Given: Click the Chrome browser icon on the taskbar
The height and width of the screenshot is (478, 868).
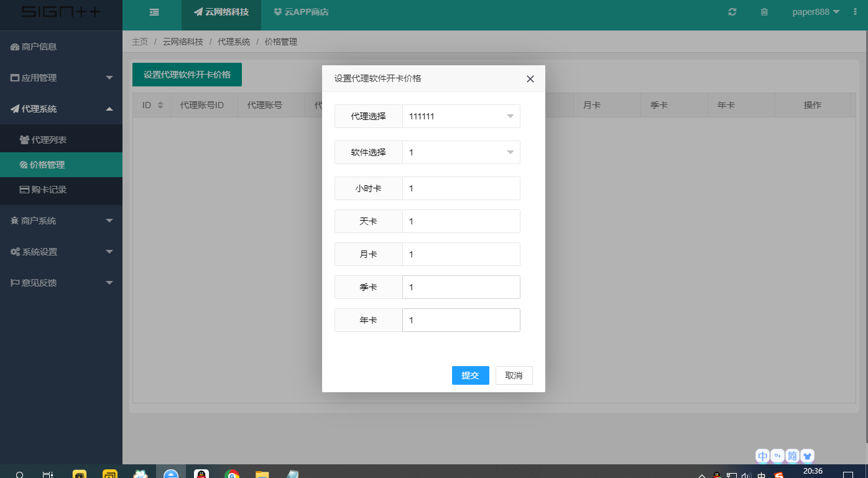Looking at the screenshot, I should (232, 473).
